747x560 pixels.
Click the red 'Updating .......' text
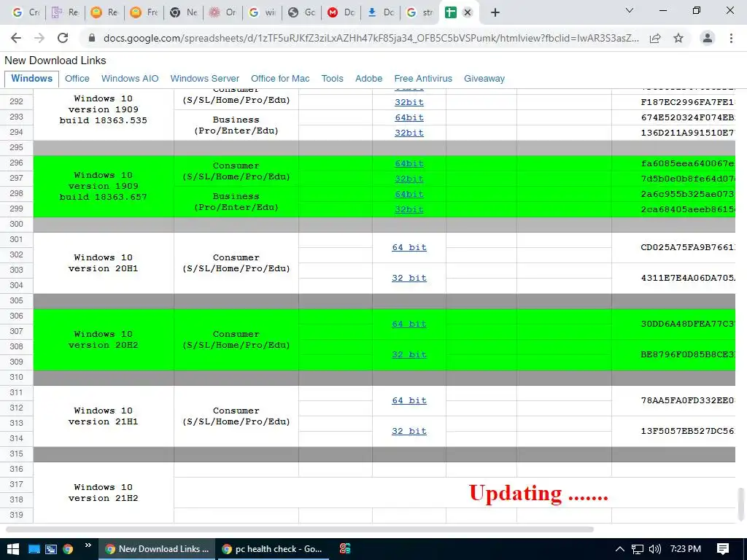click(538, 494)
